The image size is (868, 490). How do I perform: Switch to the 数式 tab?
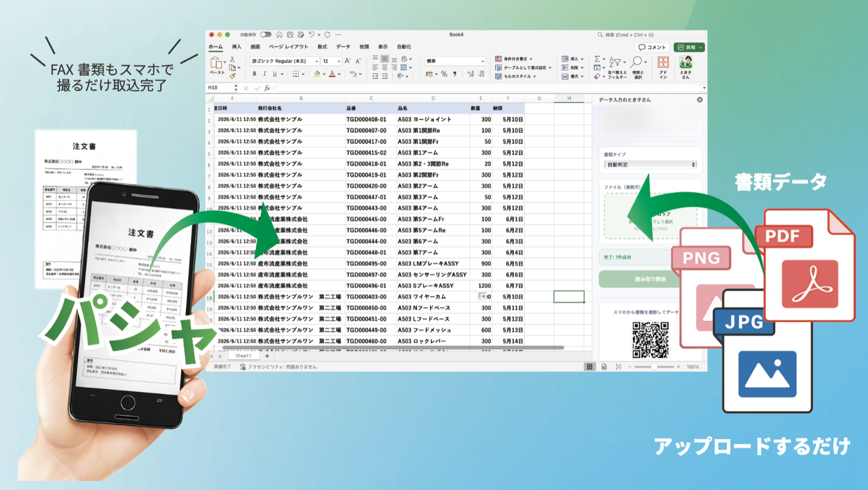tap(322, 47)
